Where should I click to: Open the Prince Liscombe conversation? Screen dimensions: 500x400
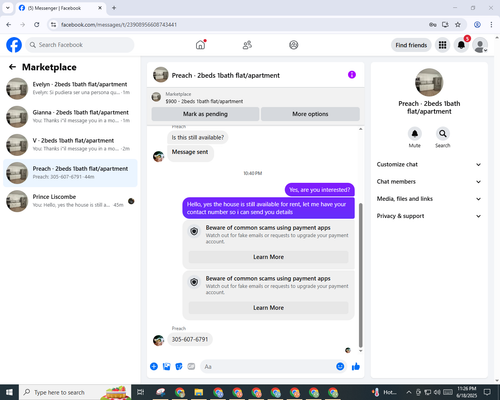70,201
